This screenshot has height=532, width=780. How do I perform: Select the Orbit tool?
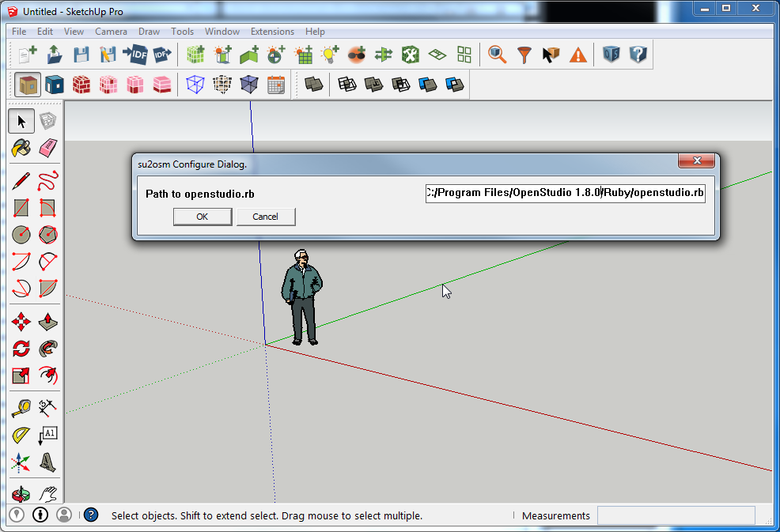21,494
